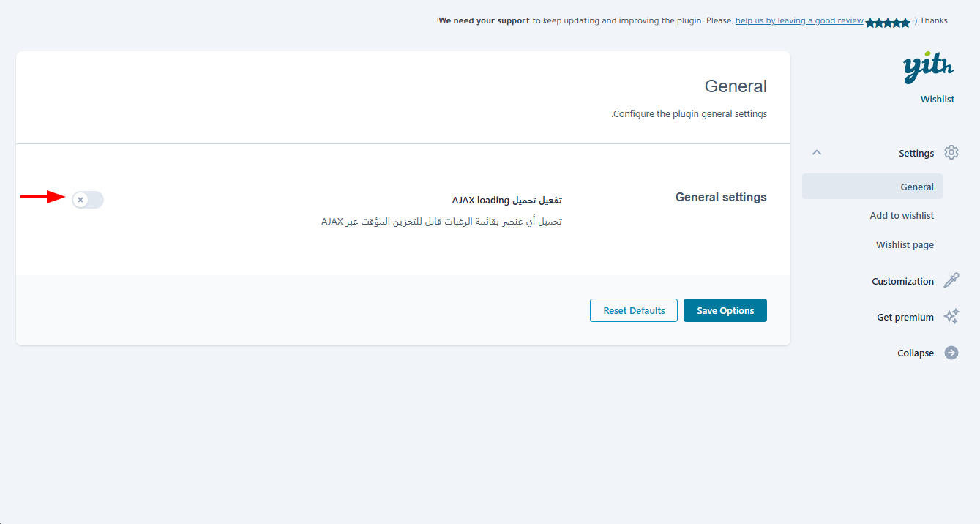Go to the Wishlist page settings
Image resolution: width=980 pixels, height=524 pixels.
pos(905,244)
